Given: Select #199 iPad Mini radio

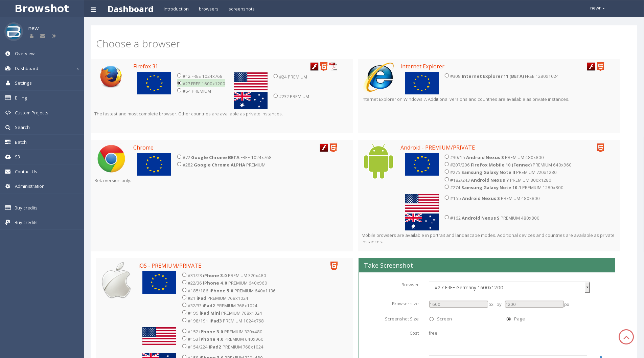Looking at the screenshot, I should (184, 313).
